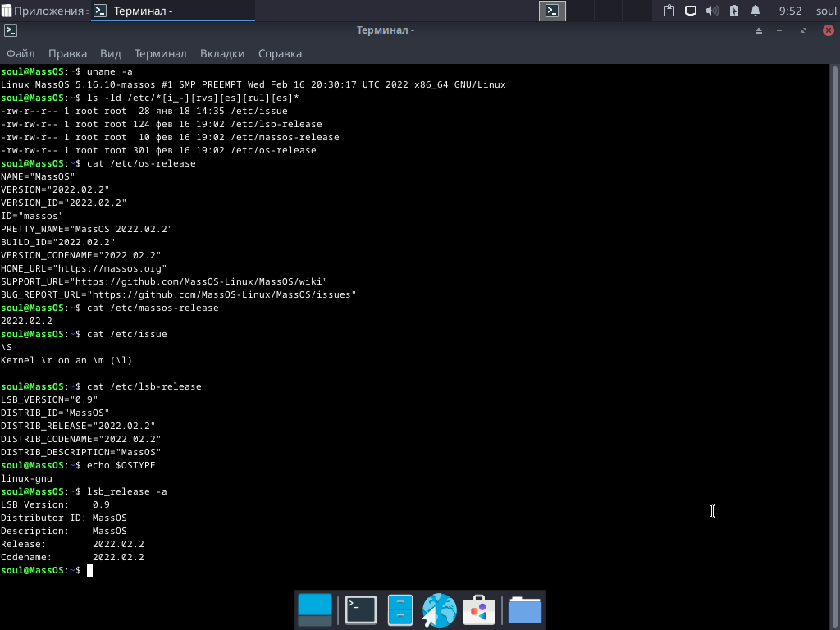Open the Вкладки menu
This screenshot has height=630, width=840.
(x=222, y=53)
